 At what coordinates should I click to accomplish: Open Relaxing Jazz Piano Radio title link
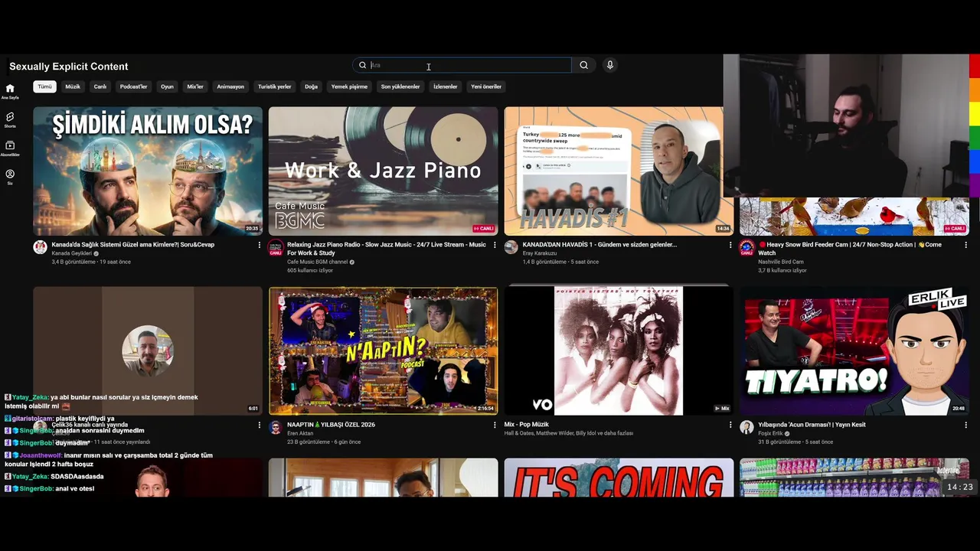point(387,249)
